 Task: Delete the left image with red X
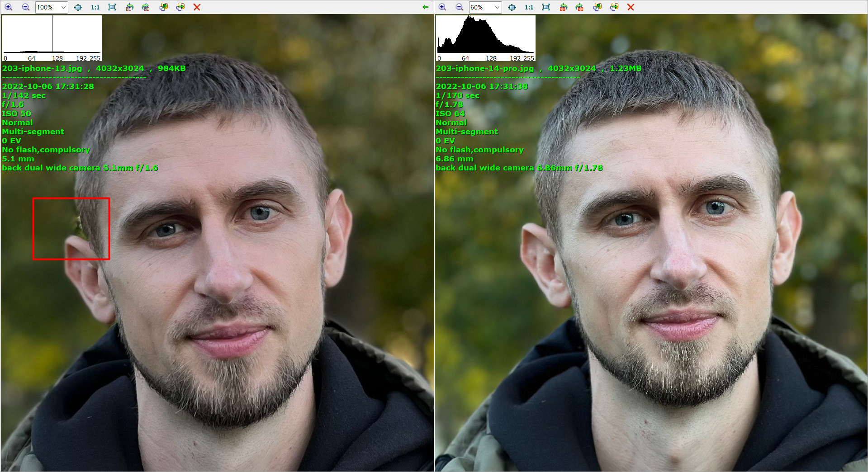pos(197,7)
